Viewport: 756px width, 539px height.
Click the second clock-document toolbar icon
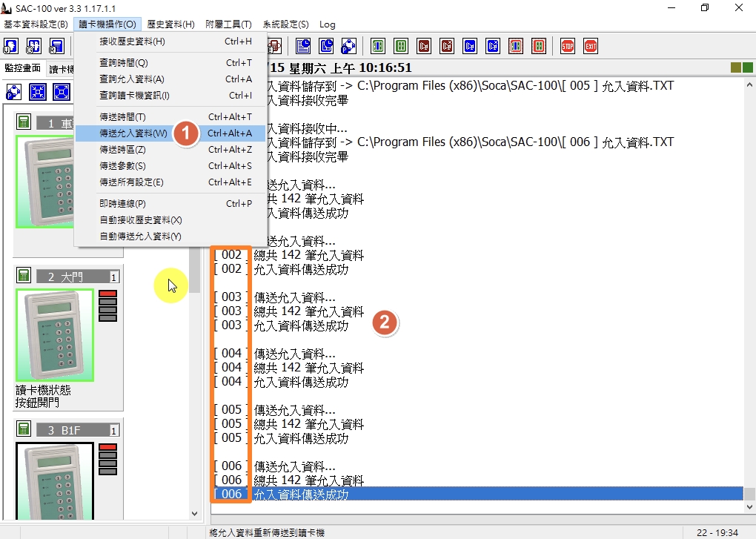pyautogui.click(x=326, y=46)
